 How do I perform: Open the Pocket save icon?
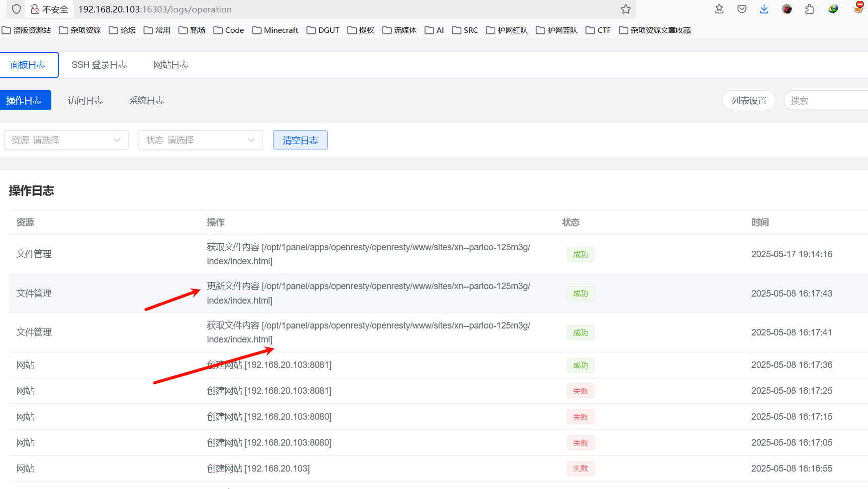click(742, 9)
